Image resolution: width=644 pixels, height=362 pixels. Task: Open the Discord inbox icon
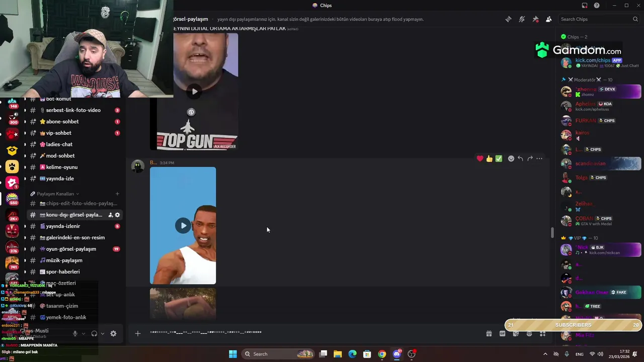[584, 6]
